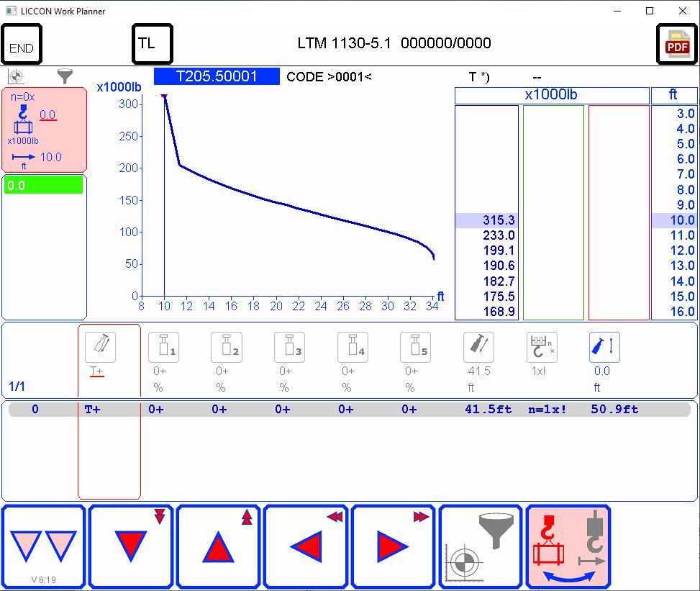Select the configuration row showing 50.9ft

point(350,409)
